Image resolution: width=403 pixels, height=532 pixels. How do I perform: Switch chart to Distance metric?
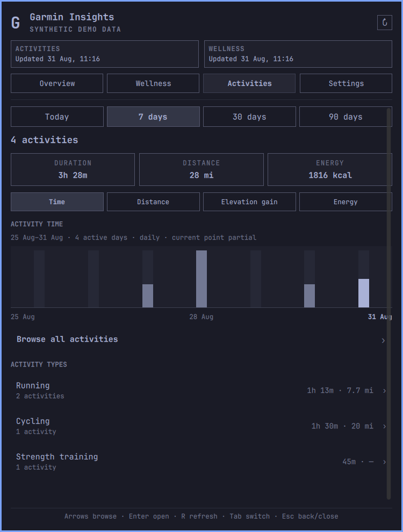pos(153,202)
